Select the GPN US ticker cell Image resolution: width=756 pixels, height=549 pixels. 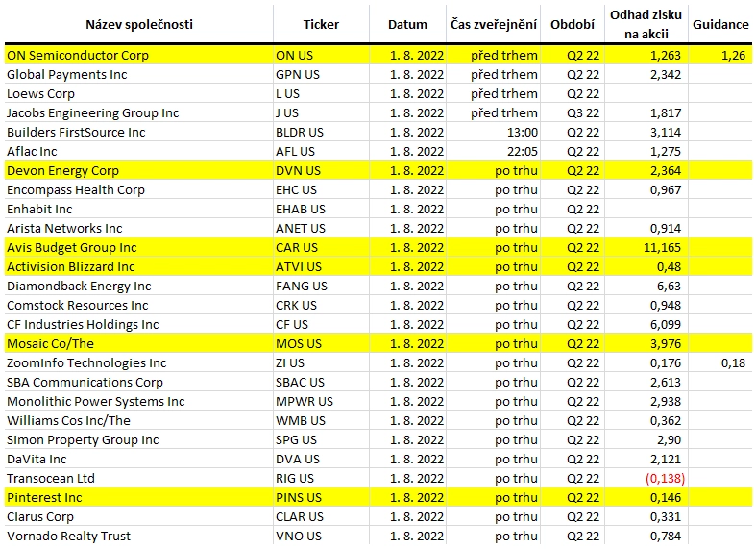click(x=321, y=74)
